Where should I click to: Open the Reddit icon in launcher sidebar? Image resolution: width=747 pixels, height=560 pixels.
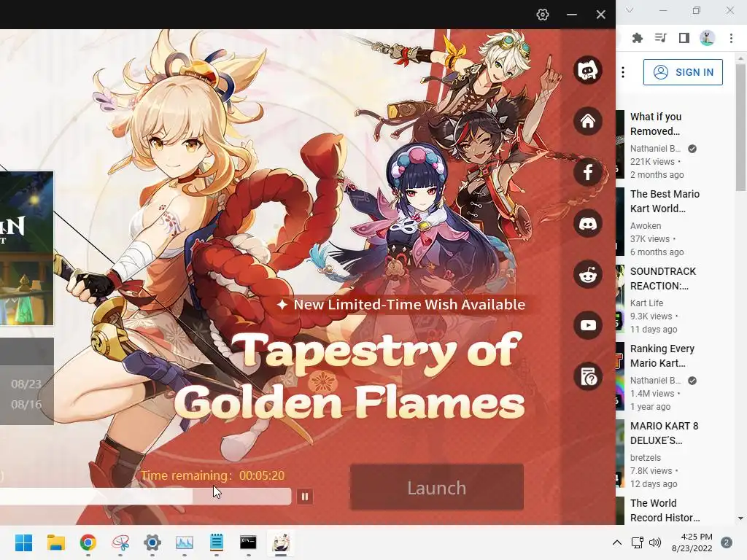(x=588, y=275)
